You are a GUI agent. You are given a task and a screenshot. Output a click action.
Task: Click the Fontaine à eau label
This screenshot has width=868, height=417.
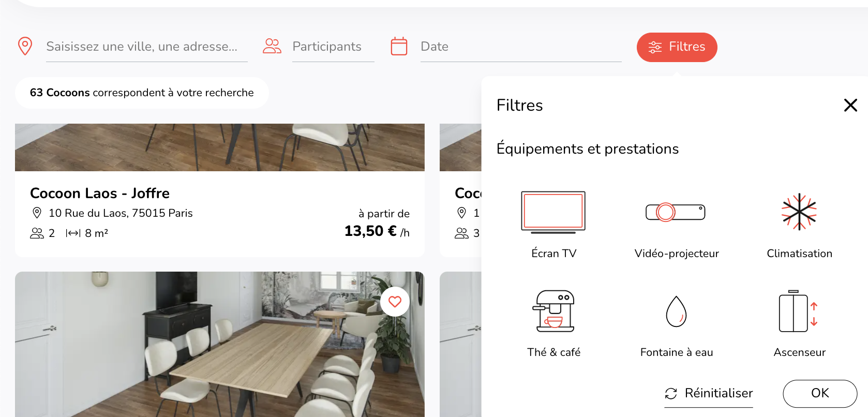[677, 352]
